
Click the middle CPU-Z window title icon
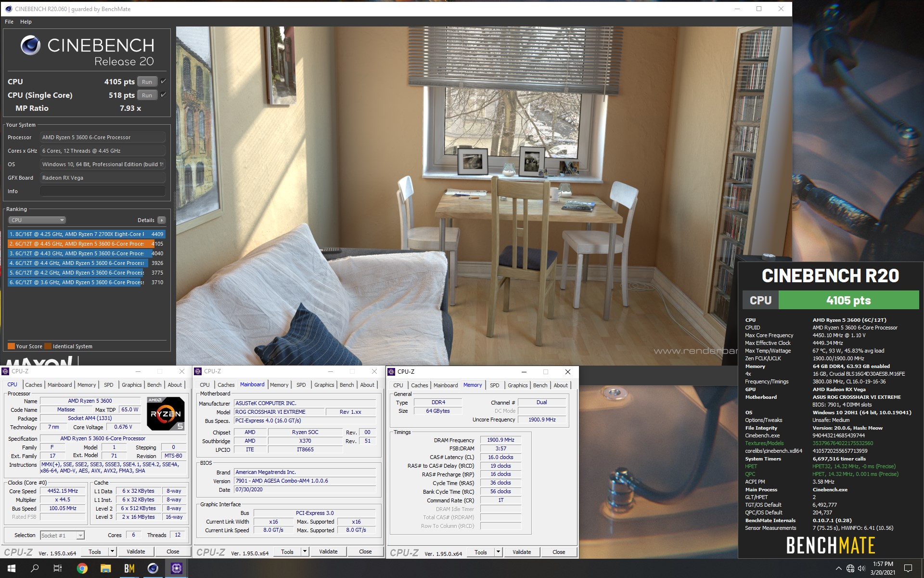pyautogui.click(x=198, y=371)
